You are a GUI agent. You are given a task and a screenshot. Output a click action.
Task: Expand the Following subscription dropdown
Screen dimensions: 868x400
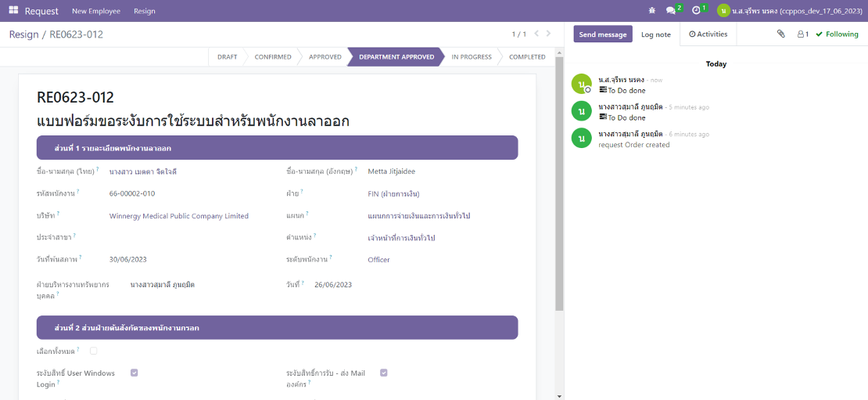pyautogui.click(x=837, y=34)
